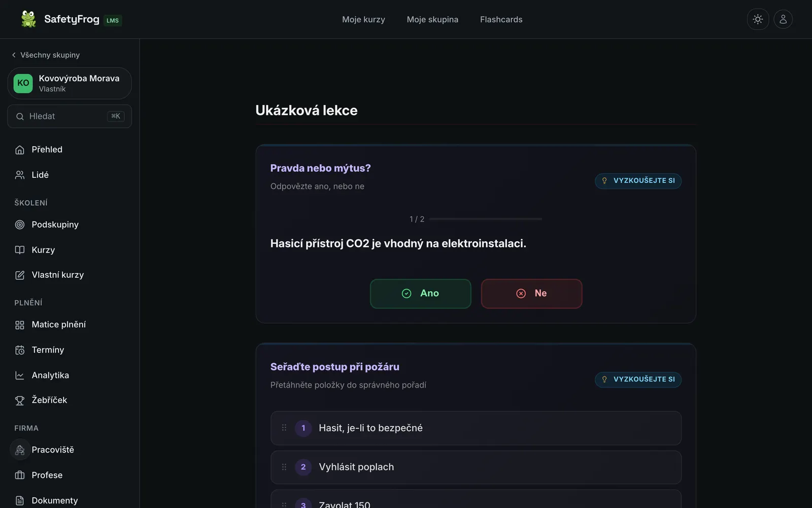Viewport: 812px width, 508px height.
Task: Grab drag handle of Vyhlásit poplach
Action: 284,467
